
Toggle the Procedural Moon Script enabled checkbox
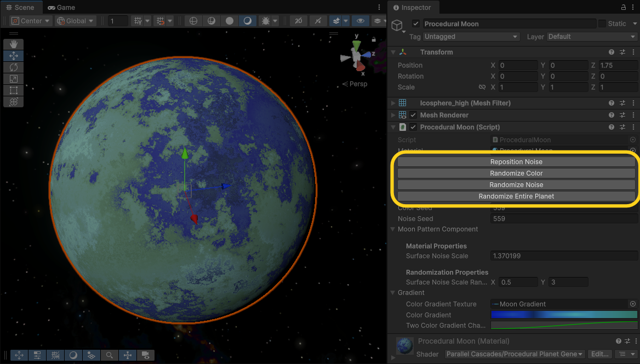point(413,127)
